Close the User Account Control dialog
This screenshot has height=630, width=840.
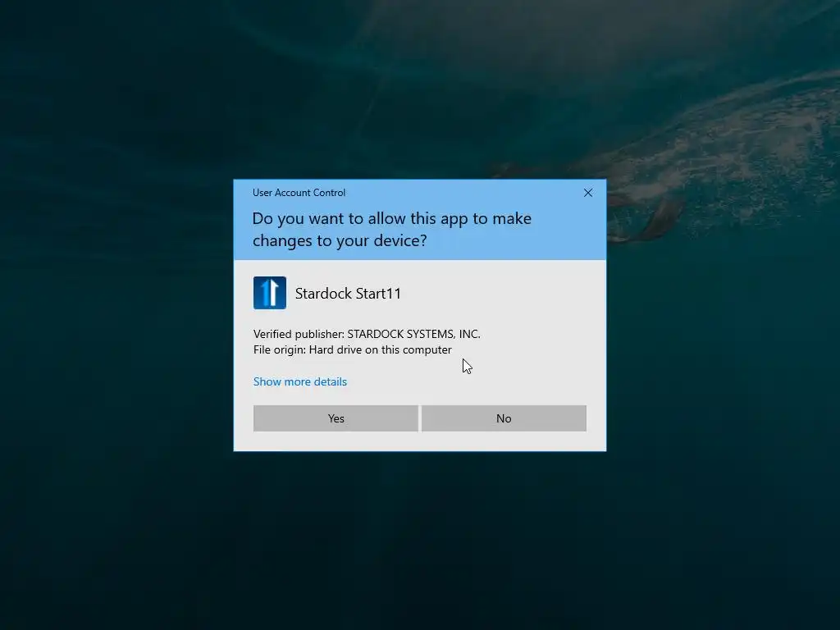coord(587,193)
